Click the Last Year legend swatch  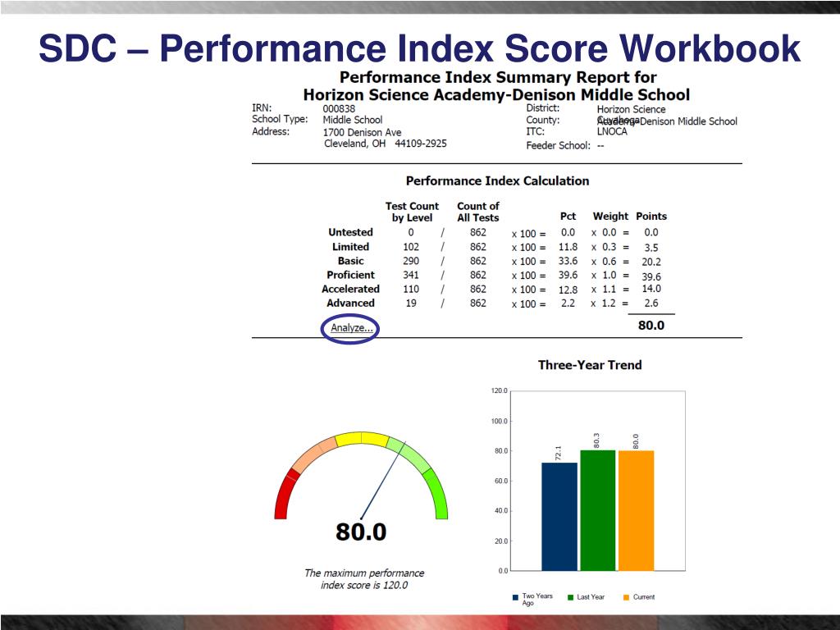pyautogui.click(x=571, y=597)
